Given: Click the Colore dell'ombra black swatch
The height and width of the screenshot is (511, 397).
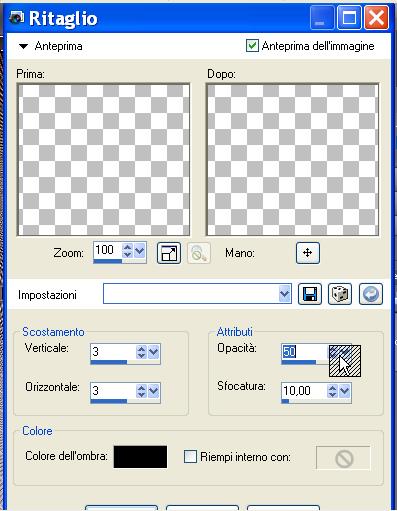Looking at the screenshot, I should [x=140, y=457].
